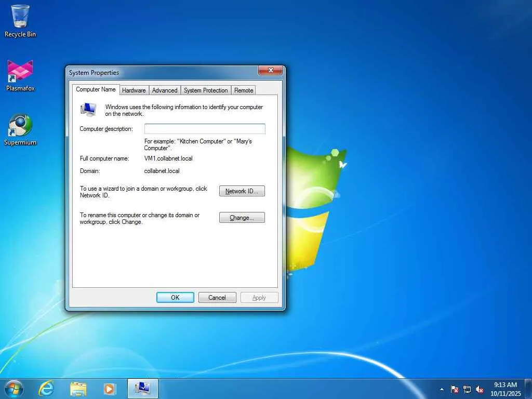Screen dimensions: 532x399
Task: Click the Domain label
Action: [90, 171]
